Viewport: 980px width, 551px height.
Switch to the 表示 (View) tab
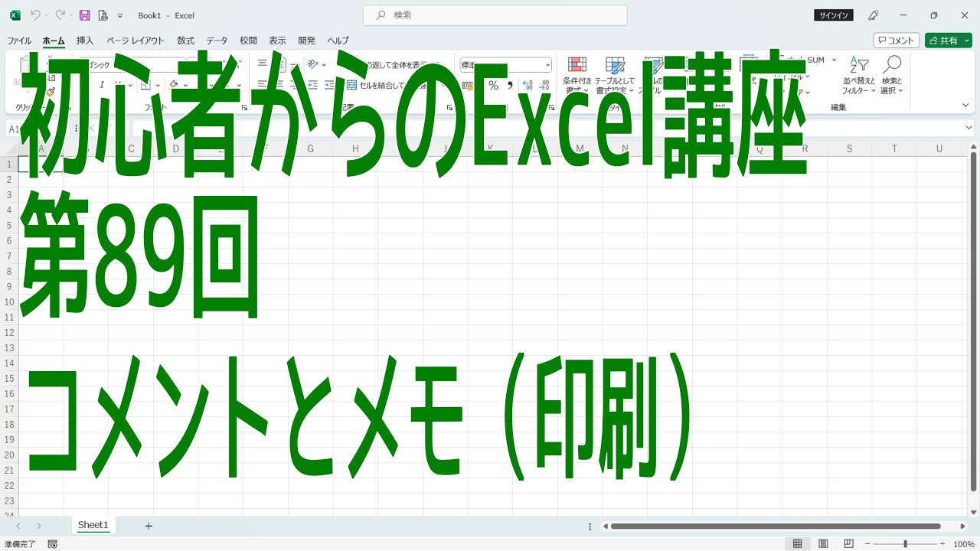(x=277, y=41)
